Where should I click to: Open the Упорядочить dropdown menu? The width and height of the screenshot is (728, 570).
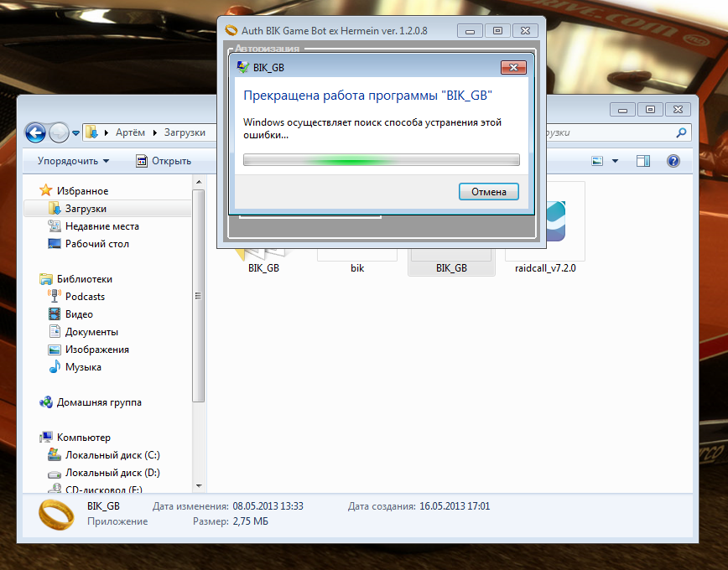(x=74, y=161)
